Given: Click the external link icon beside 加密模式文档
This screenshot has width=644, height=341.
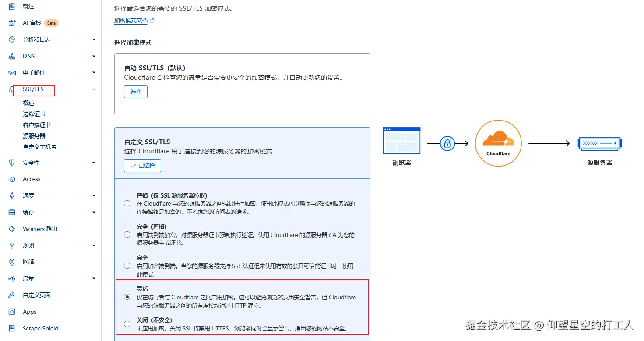Looking at the screenshot, I should (152, 20).
